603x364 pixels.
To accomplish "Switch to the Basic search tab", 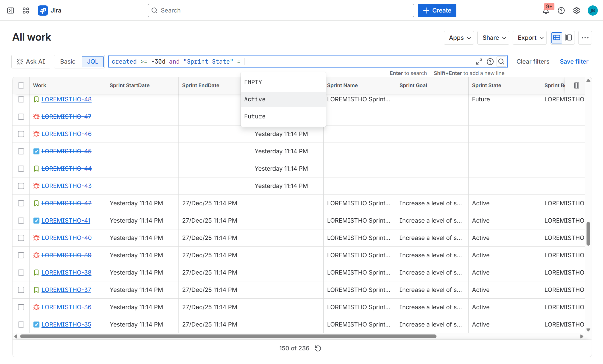I will click(68, 62).
